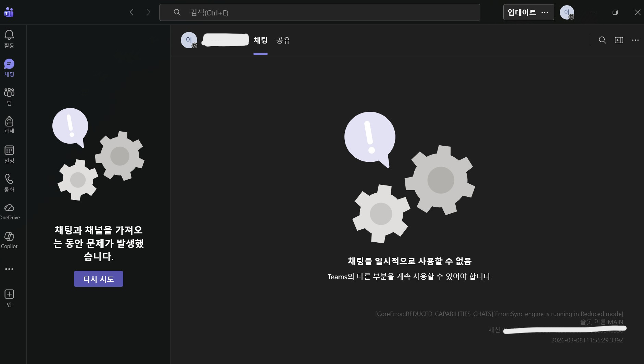
Task: Open more chat options ellipsis in header
Action: pos(635,40)
